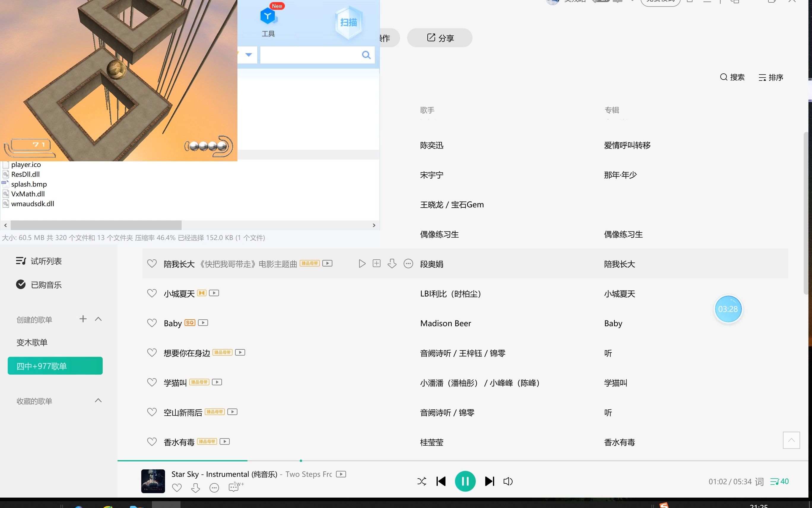This screenshot has width=812, height=508.
Task: Open the archive toolbar dropdown arrow
Action: (249, 55)
